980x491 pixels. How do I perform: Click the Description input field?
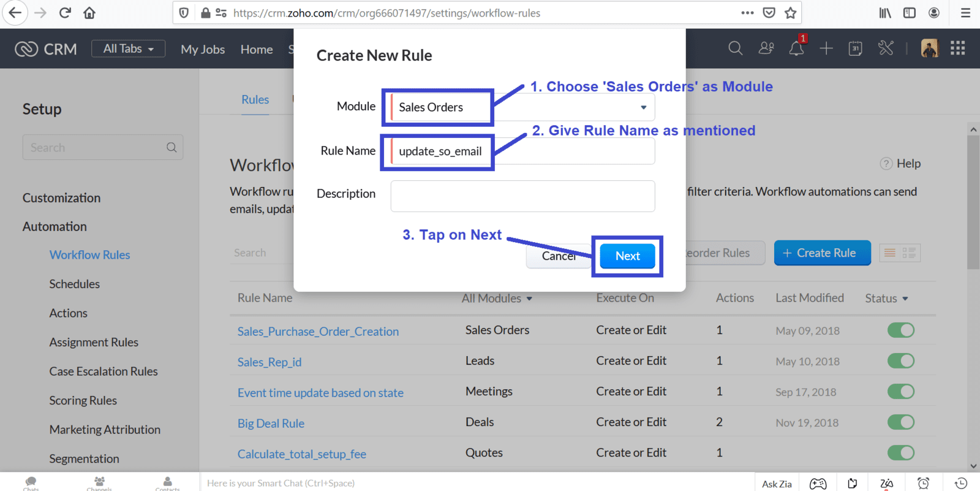(x=522, y=196)
